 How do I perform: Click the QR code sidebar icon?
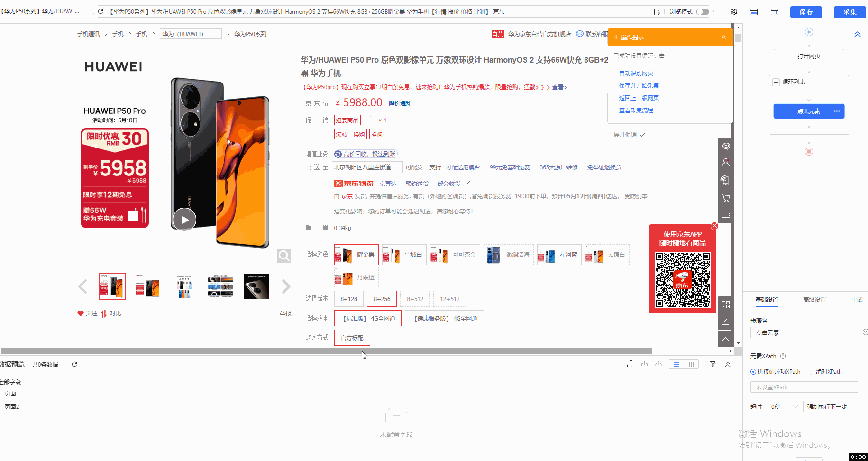(x=725, y=304)
